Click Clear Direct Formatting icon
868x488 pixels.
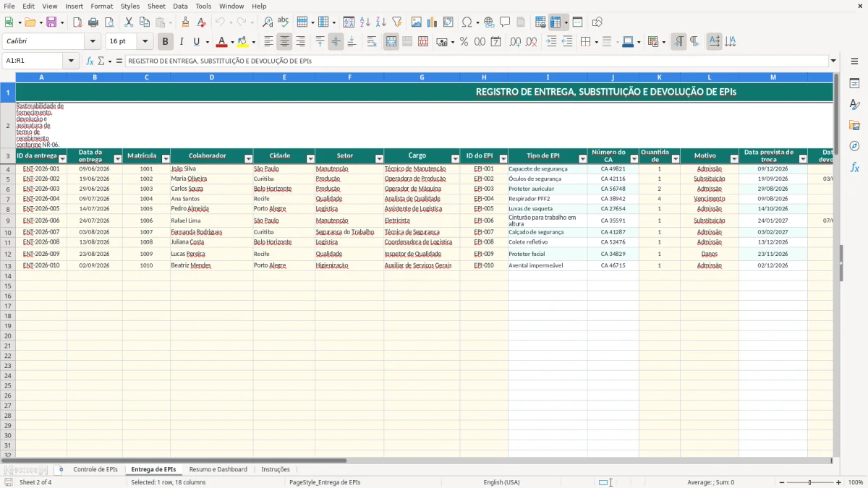[x=201, y=22]
